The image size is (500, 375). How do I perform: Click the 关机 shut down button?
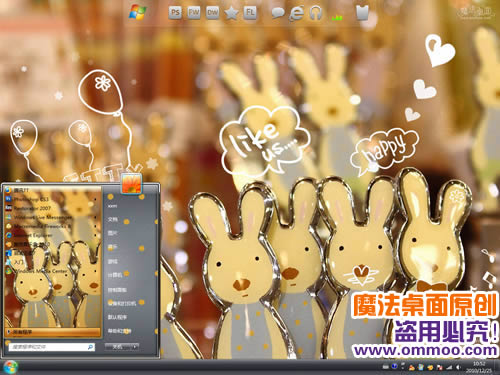pos(117,347)
